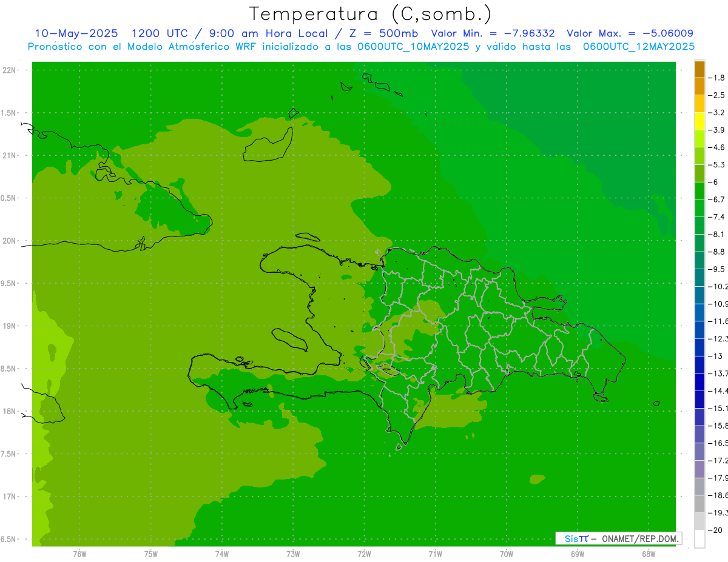Click the '71W' longitude label
Image resolution: width=728 pixels, height=562 pixels.
click(x=435, y=554)
